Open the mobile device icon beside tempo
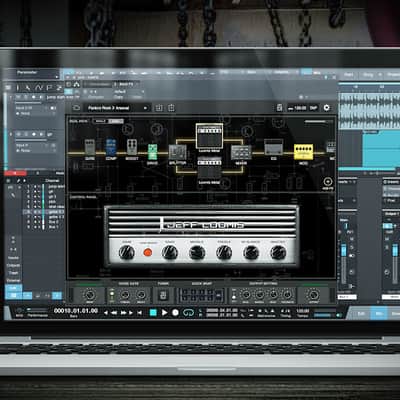This screenshot has width=400, height=400. pyautogui.click(x=279, y=108)
